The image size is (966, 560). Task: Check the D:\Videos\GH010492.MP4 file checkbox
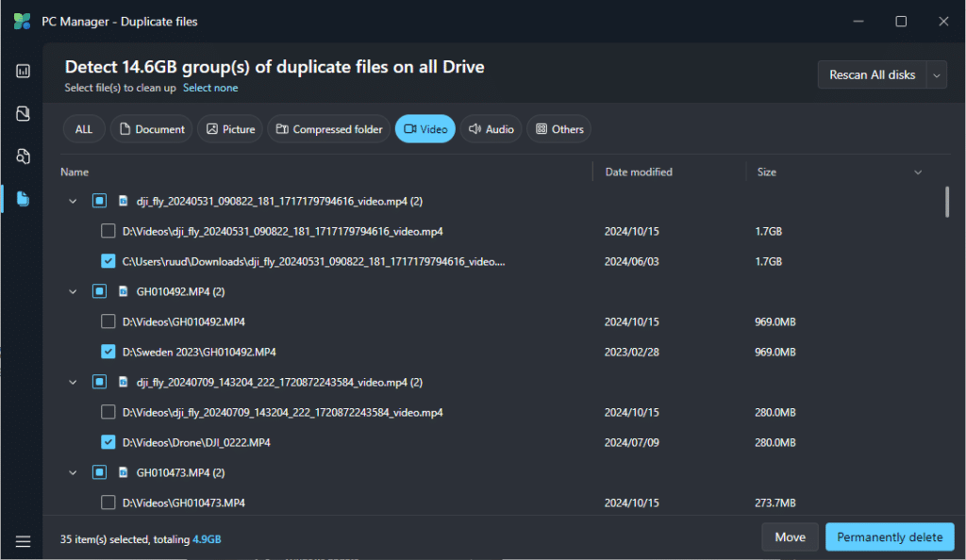point(108,321)
